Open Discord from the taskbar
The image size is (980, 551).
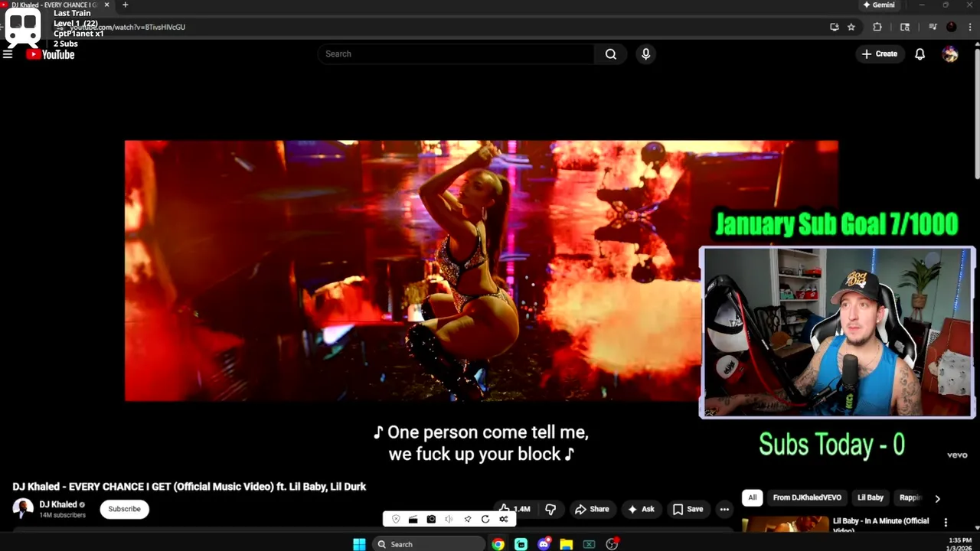coord(544,544)
